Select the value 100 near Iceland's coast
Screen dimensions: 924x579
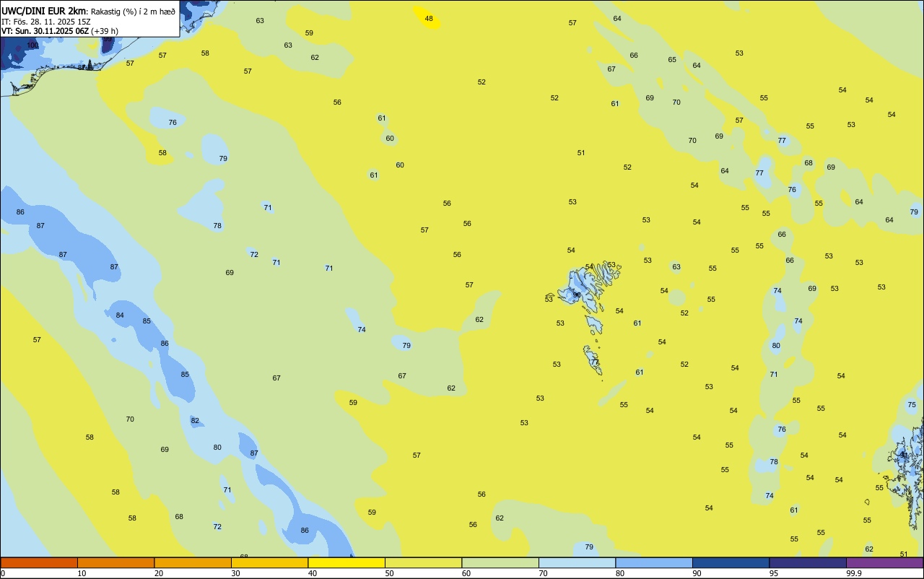point(32,45)
